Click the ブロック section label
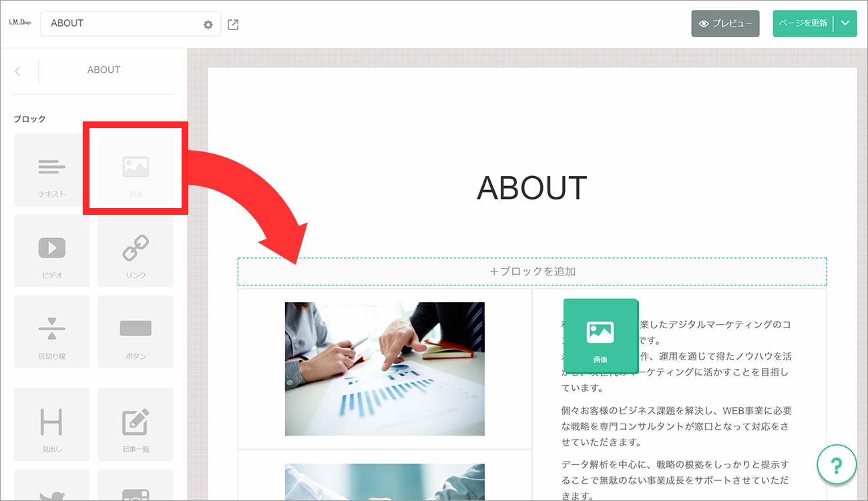This screenshot has width=868, height=501. tap(30, 119)
